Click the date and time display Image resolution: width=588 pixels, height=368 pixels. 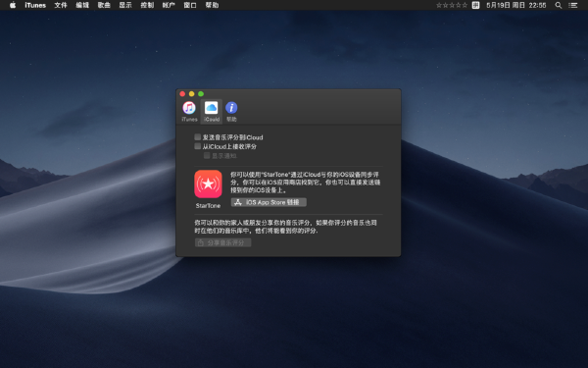pyautogui.click(x=516, y=5)
